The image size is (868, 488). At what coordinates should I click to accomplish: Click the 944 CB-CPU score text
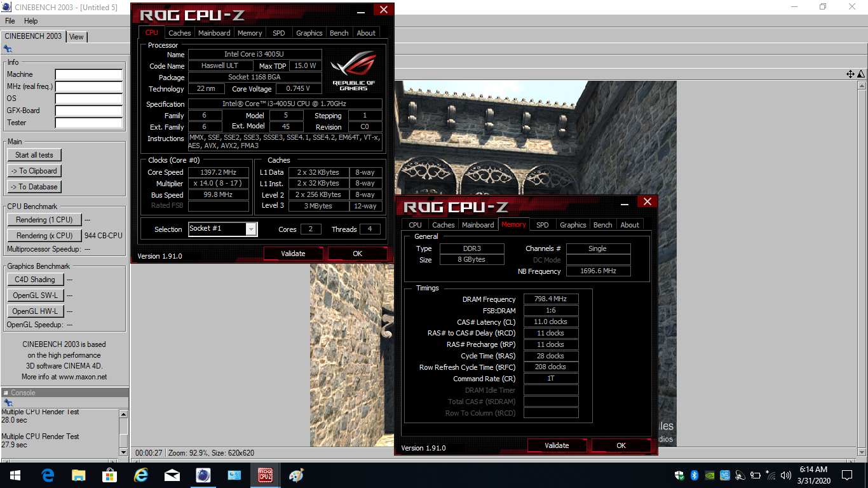(x=104, y=236)
